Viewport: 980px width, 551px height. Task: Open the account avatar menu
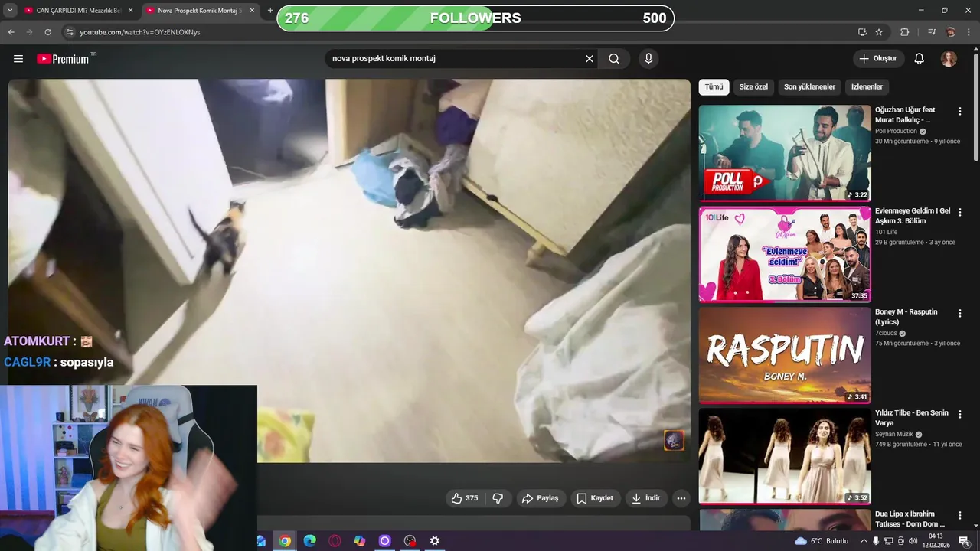949,59
